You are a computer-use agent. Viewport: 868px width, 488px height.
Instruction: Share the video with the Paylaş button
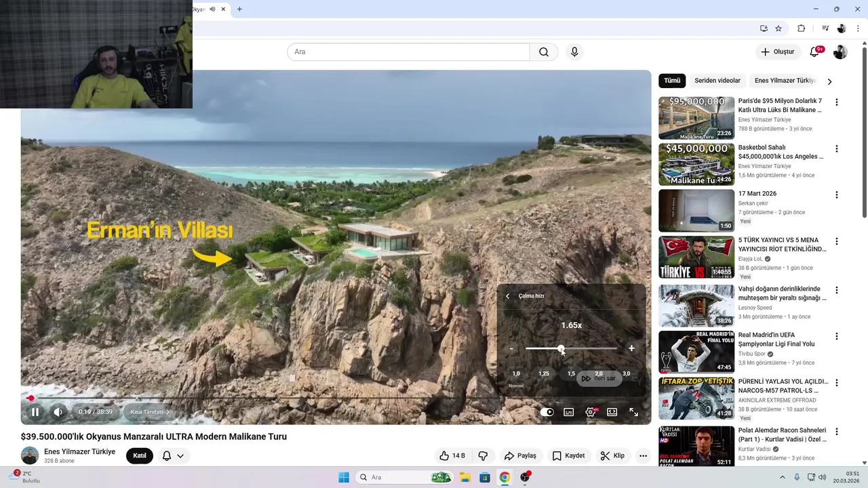pos(520,455)
